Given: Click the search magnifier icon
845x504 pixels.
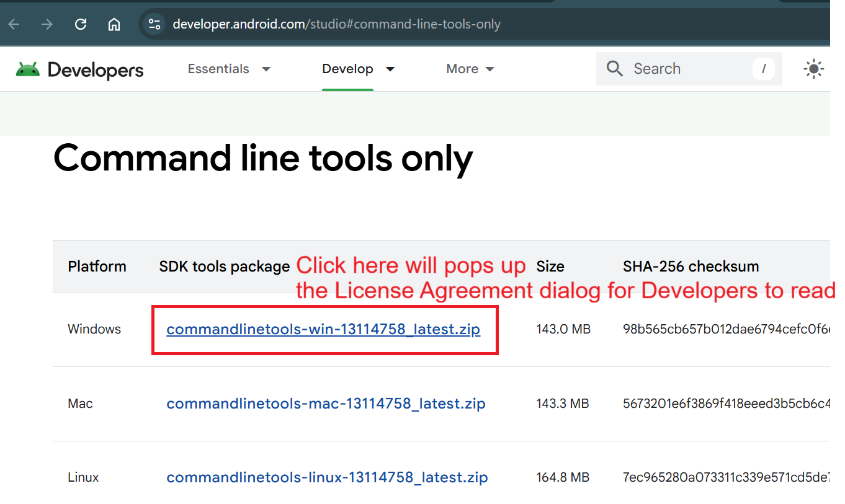Looking at the screenshot, I should 614,69.
